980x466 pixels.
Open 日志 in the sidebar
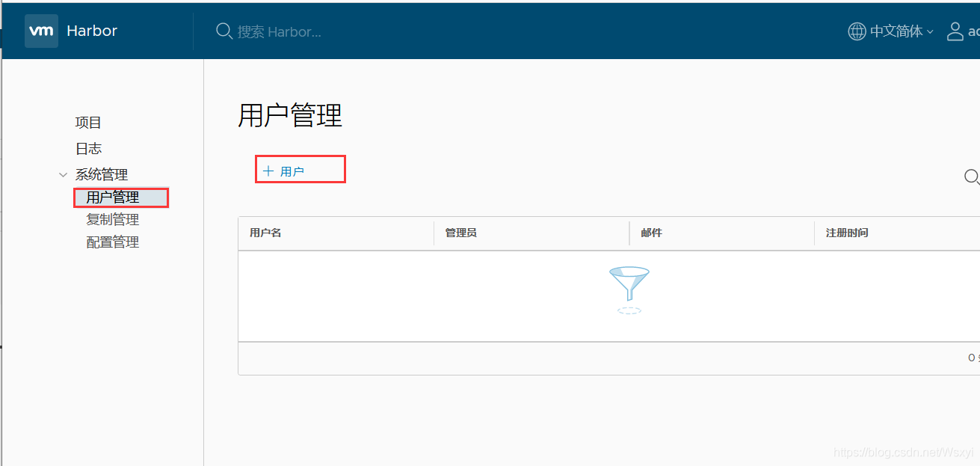point(88,149)
